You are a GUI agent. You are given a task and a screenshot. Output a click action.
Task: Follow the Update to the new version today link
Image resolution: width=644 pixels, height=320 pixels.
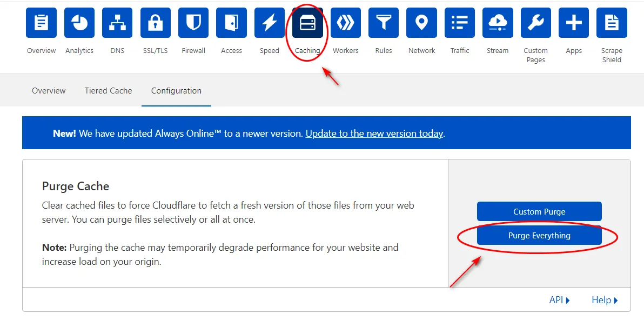point(374,134)
